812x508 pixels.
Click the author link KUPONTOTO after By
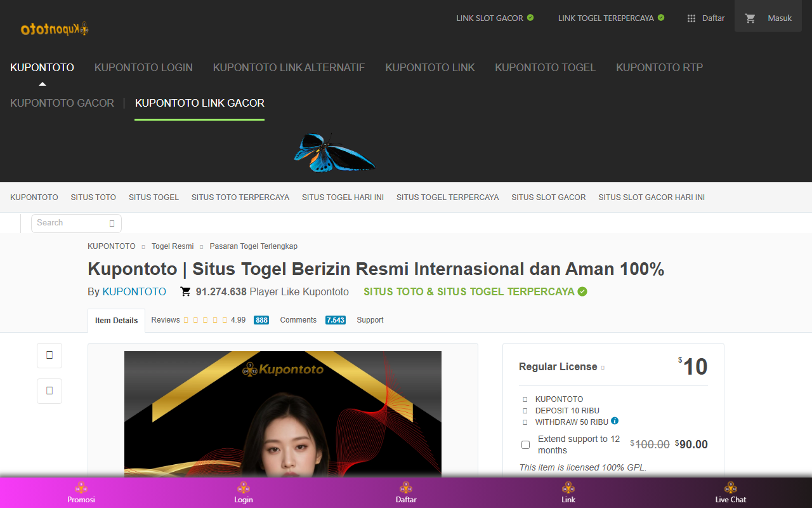(134, 291)
